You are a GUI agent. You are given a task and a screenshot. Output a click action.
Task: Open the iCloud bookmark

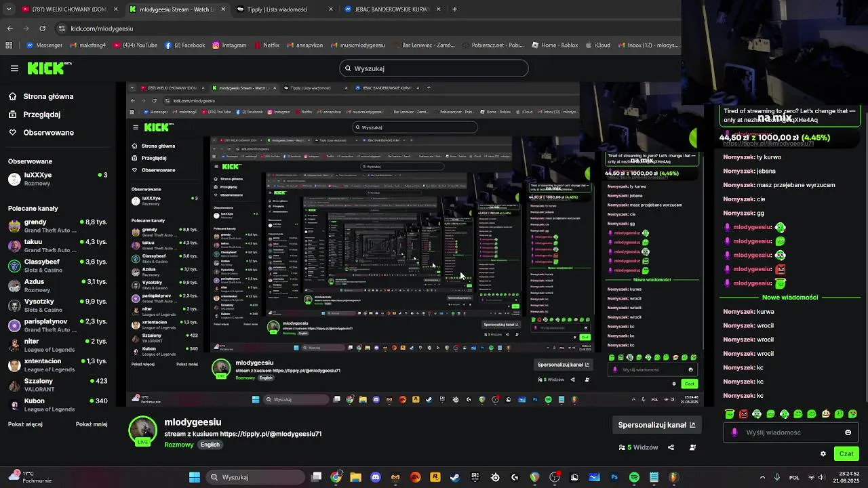point(599,45)
